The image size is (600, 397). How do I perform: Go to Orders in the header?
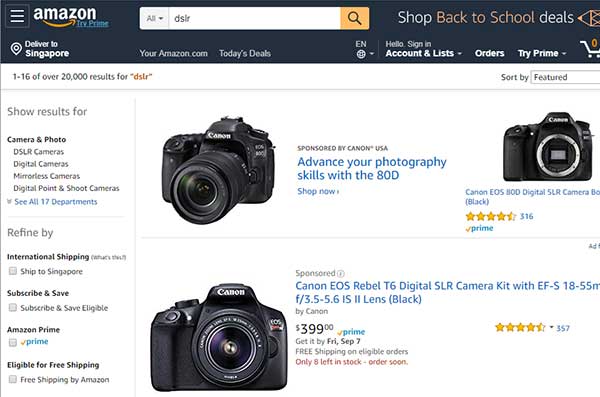489,53
